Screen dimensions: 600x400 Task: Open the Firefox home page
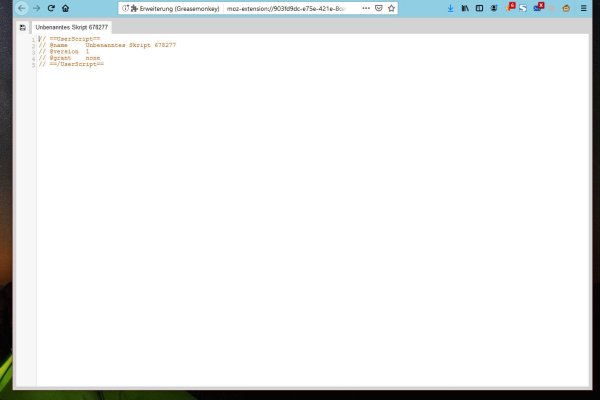[x=66, y=8]
